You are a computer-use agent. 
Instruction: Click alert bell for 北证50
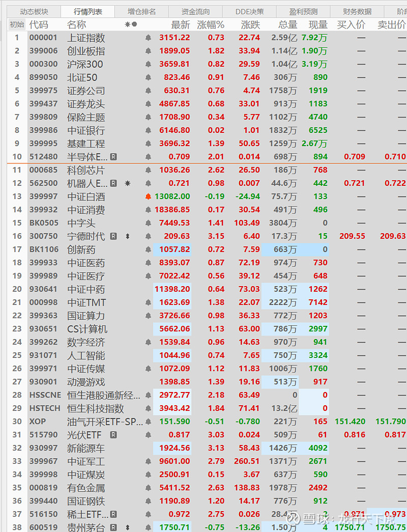[148, 77]
